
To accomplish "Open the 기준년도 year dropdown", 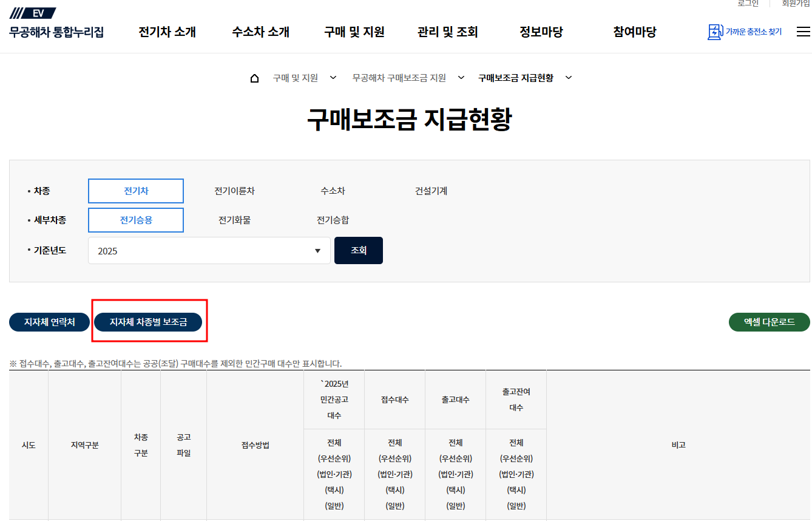I will coord(209,250).
